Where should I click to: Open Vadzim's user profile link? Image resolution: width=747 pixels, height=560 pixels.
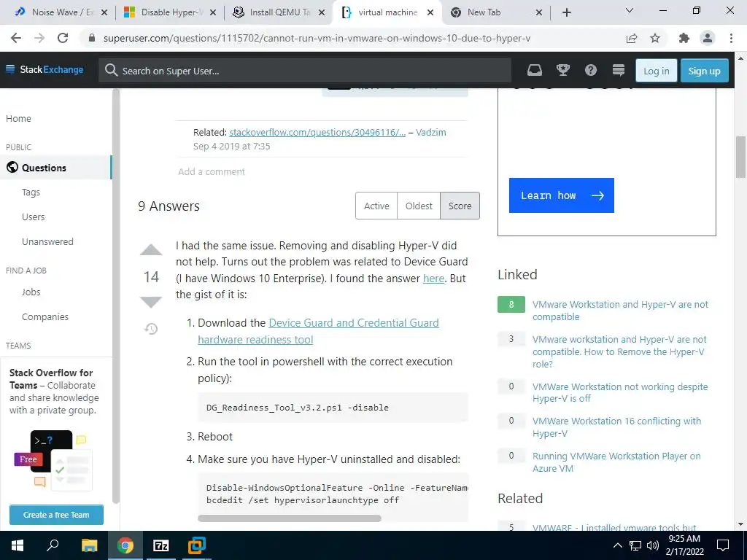coord(430,133)
